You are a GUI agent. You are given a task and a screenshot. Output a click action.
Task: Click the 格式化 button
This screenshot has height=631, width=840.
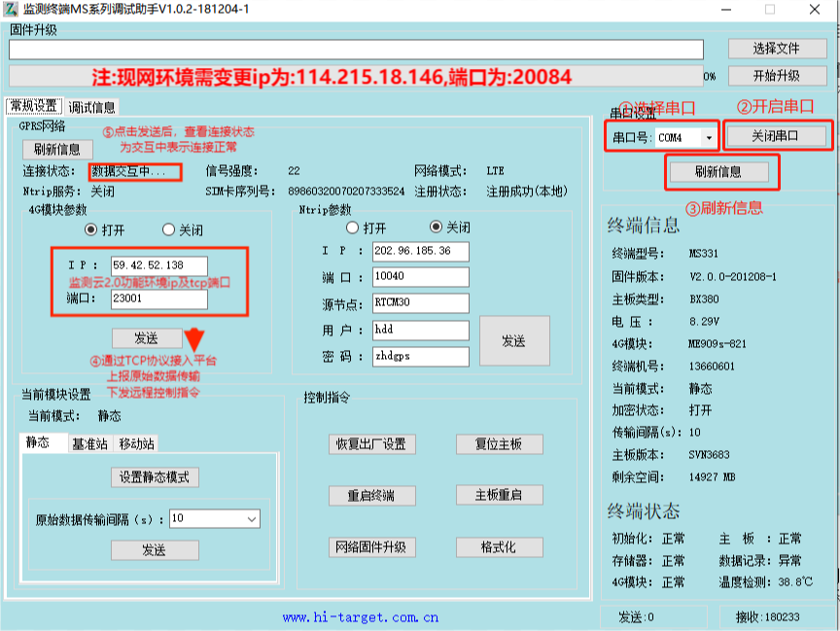pos(499,547)
